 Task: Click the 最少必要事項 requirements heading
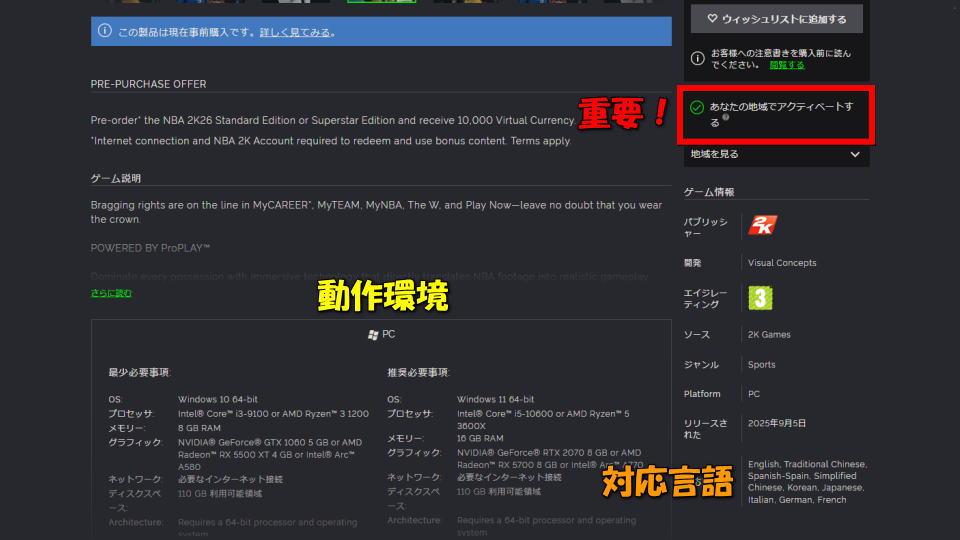139,372
